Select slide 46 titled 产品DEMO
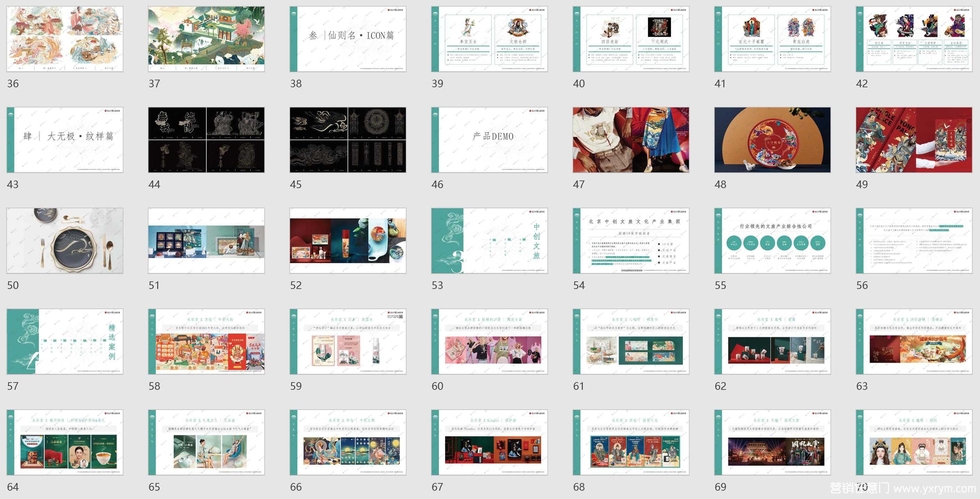The height and width of the screenshot is (499, 980). 490,140
